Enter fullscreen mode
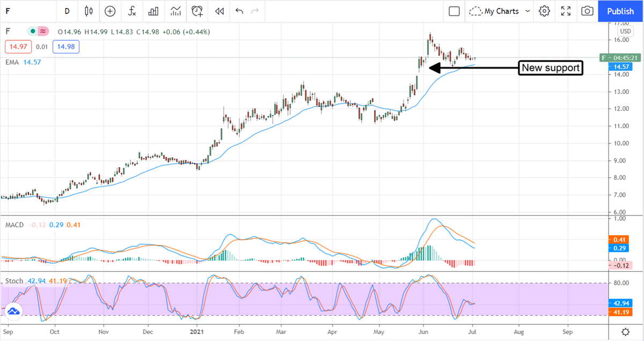Viewport: 644px width, 341px height. (x=566, y=11)
